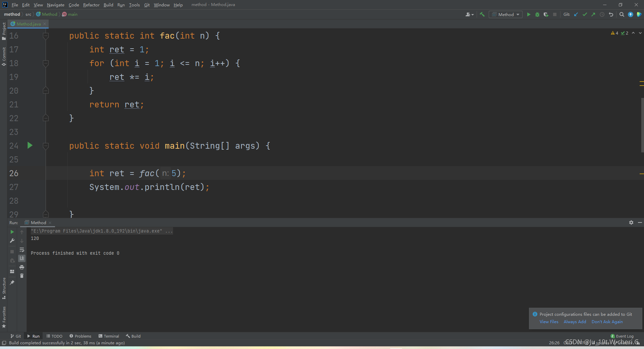The width and height of the screenshot is (644, 349).
Task: Print the console output using printer icon
Action: pyautogui.click(x=22, y=267)
